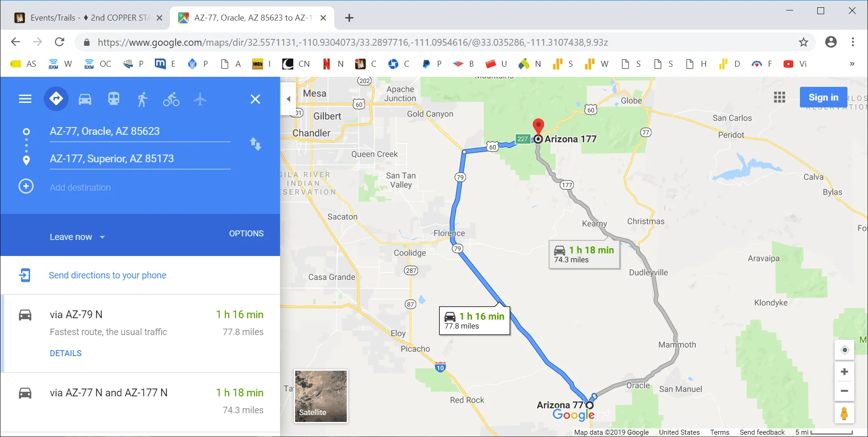Open route OPTIONS
The image size is (868, 437).
point(246,234)
